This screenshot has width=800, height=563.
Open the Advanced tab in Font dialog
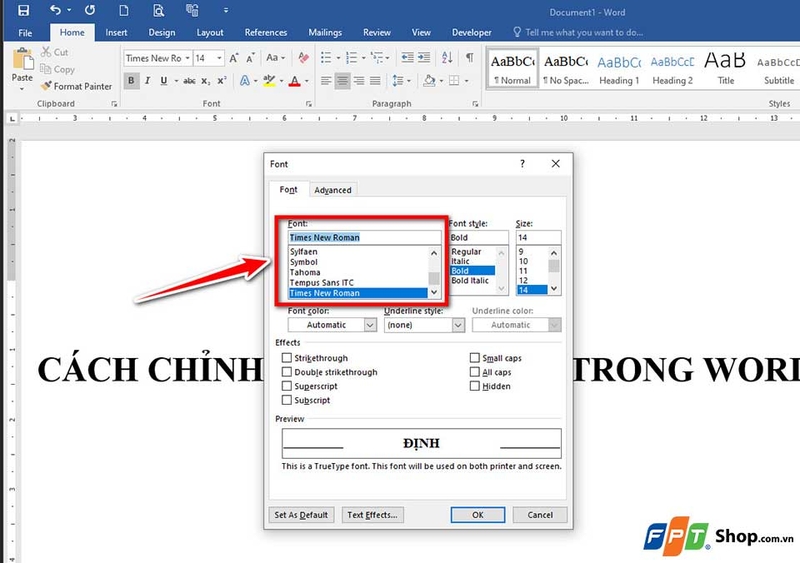click(x=333, y=190)
